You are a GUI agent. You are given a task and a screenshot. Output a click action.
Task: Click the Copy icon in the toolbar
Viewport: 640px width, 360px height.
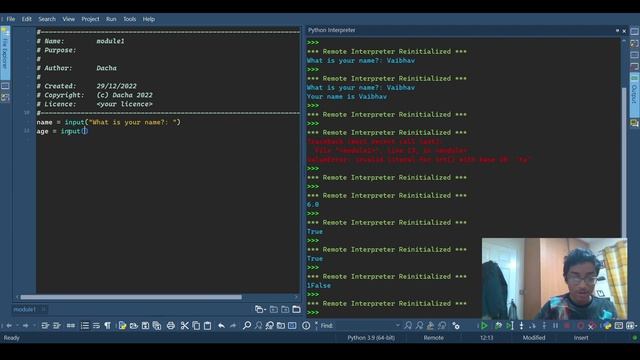click(x=196, y=326)
